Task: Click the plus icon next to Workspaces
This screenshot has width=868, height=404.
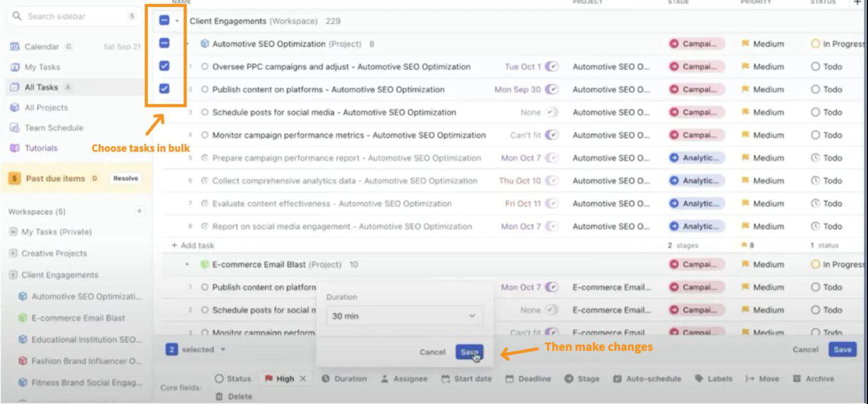Action: (139, 211)
